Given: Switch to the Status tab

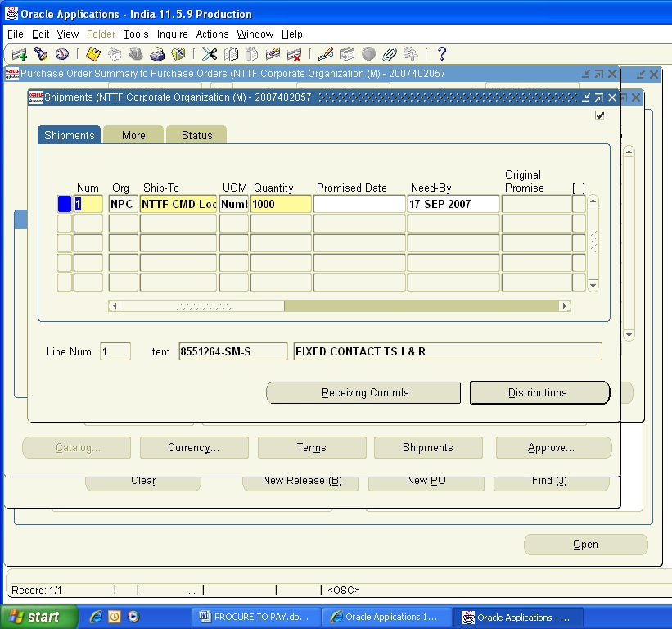Looking at the screenshot, I should click(196, 134).
